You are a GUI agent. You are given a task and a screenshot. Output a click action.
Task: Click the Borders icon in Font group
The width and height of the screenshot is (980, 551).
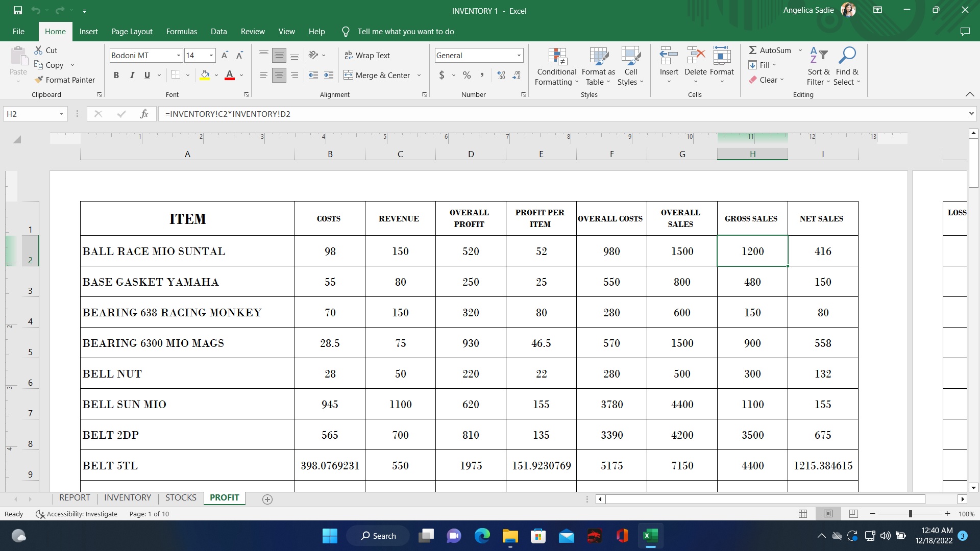(x=176, y=75)
